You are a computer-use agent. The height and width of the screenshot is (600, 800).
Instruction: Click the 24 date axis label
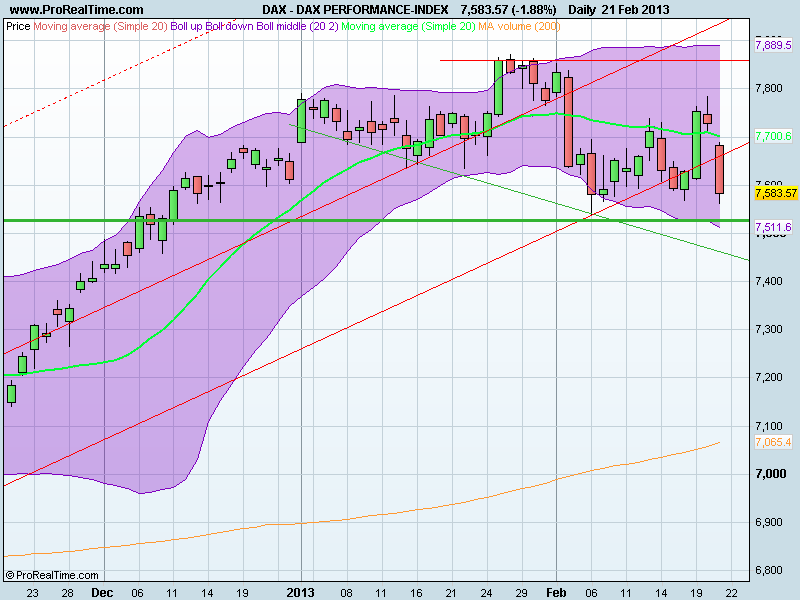486,593
